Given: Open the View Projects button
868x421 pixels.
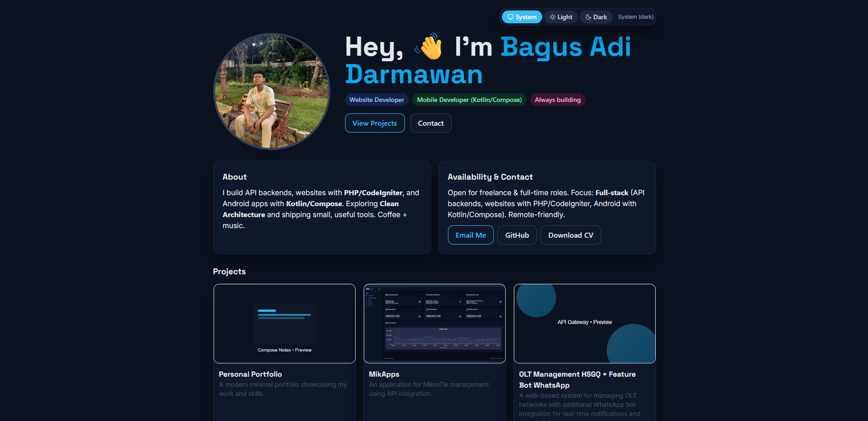Looking at the screenshot, I should point(374,123).
